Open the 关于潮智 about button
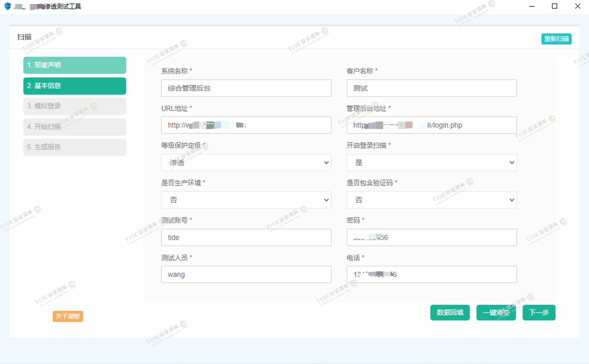 pyautogui.click(x=68, y=316)
